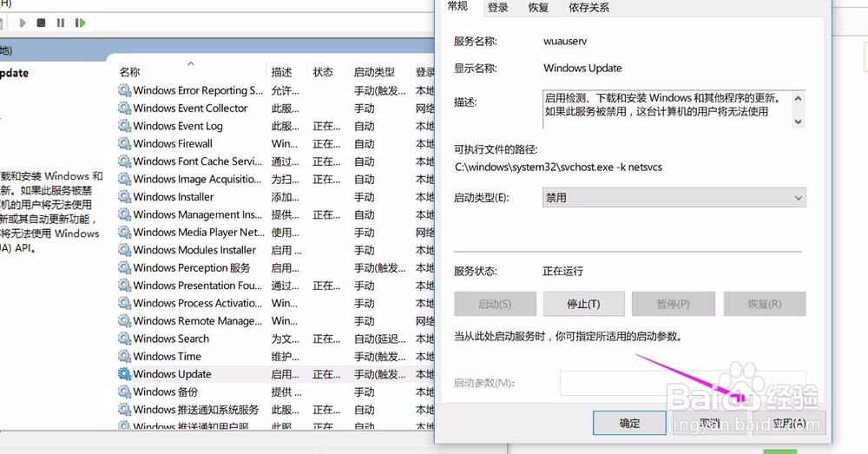Image resolution: width=868 pixels, height=454 pixels.
Task: Select gear icon of Windows 推送通知系统服务
Action: click(124, 409)
